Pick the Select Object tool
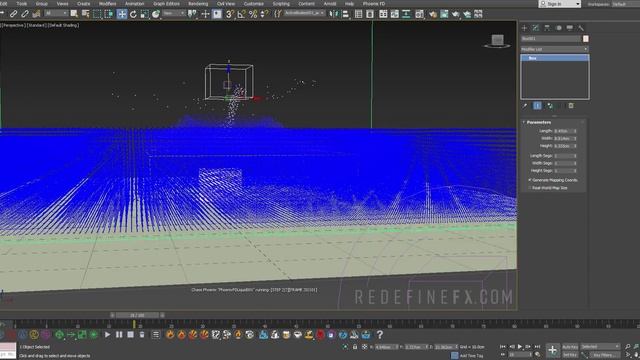The width and height of the screenshot is (640, 360). pyautogui.click(x=74, y=14)
